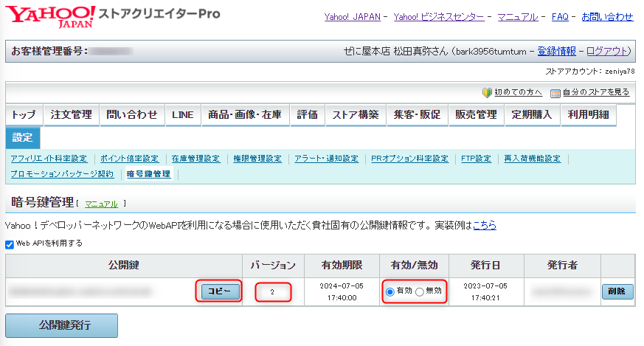Click the Yahoo! JAPAN logo
This screenshot has width=644, height=346.
(50, 17)
